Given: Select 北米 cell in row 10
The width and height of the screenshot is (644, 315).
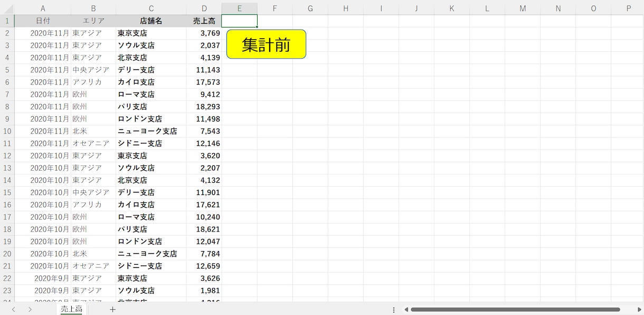Looking at the screenshot, I should [x=93, y=131].
